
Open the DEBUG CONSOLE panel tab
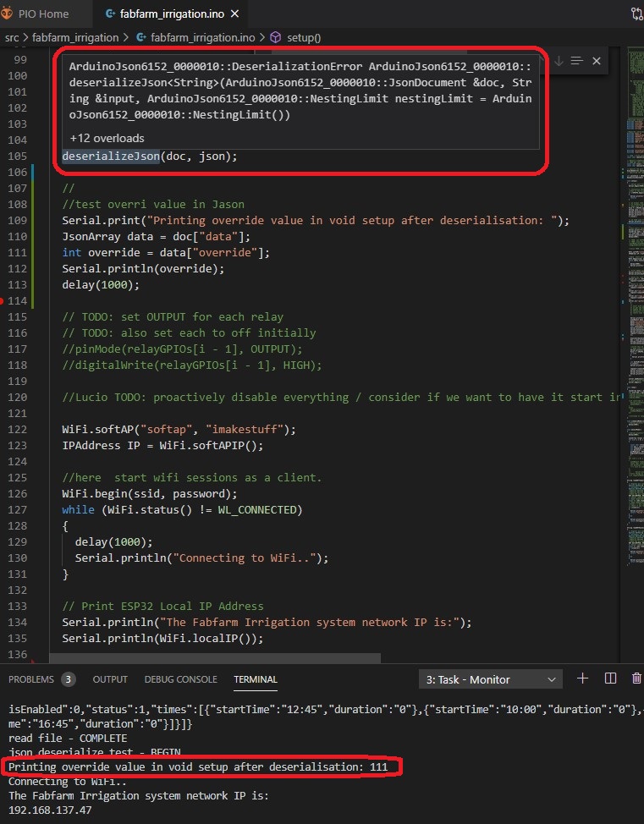pos(181,680)
